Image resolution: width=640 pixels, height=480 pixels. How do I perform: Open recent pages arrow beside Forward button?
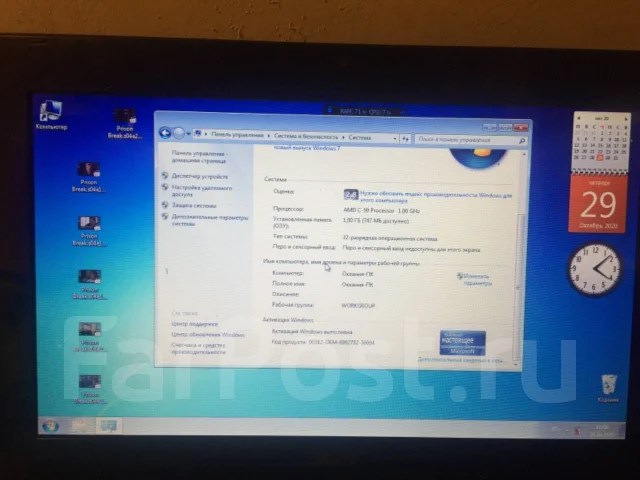pos(188,133)
